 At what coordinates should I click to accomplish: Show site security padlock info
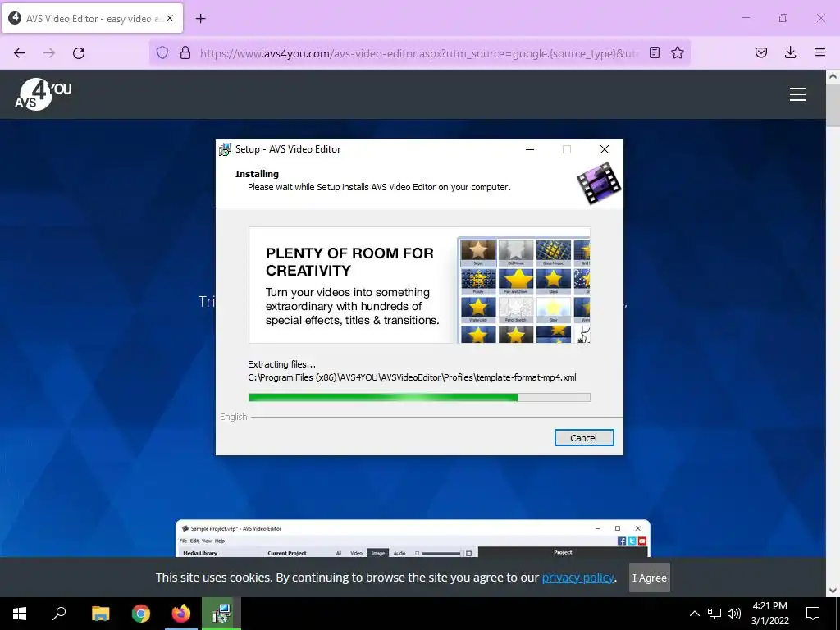coord(185,52)
